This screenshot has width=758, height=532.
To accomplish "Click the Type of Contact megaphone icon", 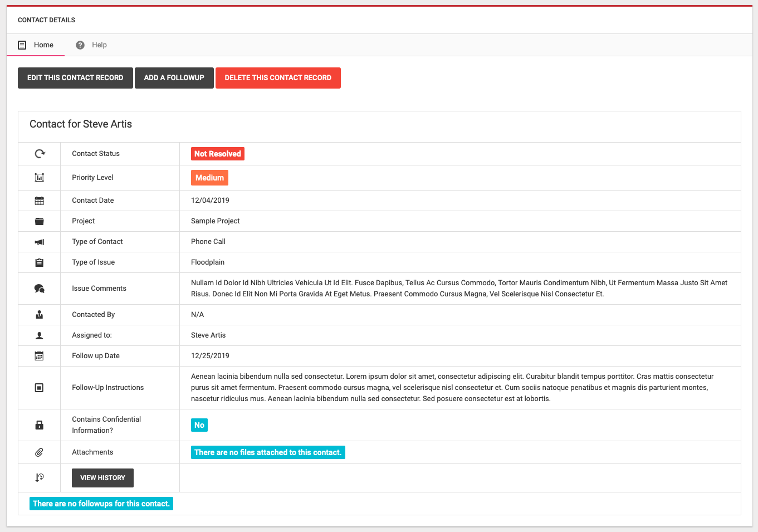I will pyautogui.click(x=40, y=242).
